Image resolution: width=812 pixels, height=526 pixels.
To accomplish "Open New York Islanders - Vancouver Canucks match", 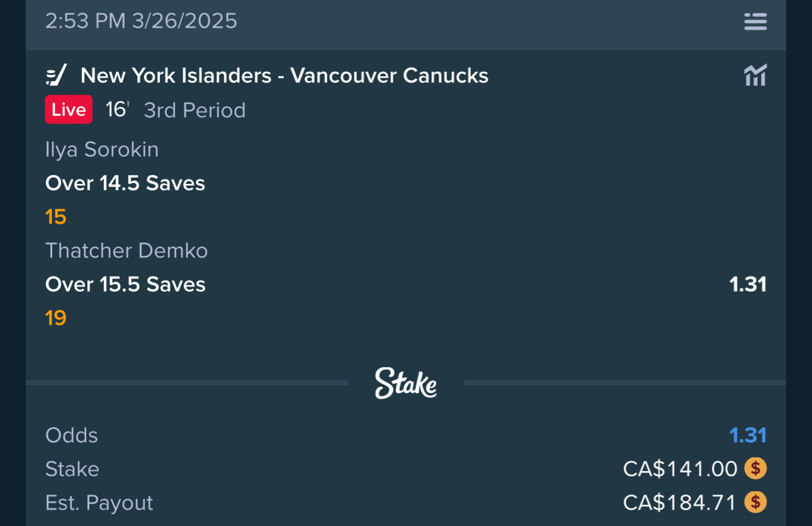I will [x=285, y=76].
